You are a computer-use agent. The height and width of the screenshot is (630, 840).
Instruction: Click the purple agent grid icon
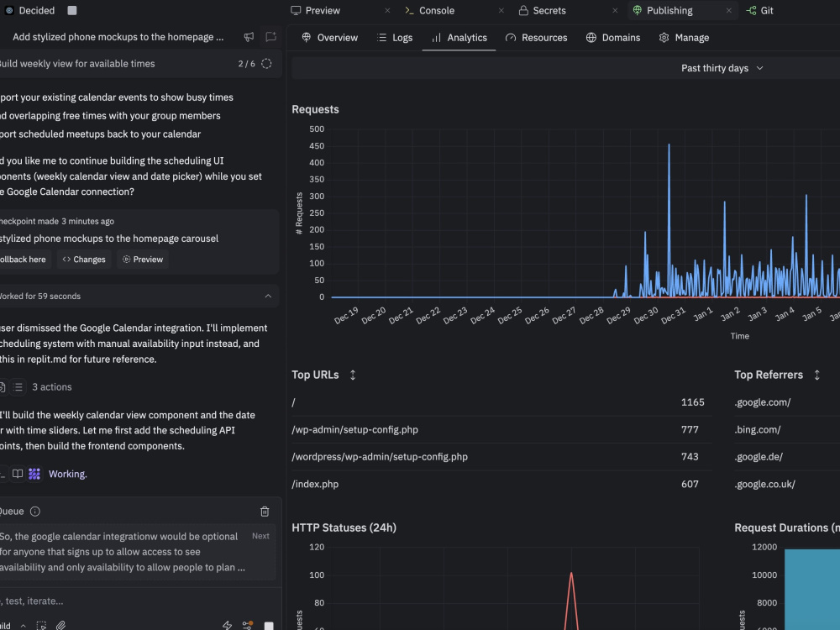tap(34, 474)
